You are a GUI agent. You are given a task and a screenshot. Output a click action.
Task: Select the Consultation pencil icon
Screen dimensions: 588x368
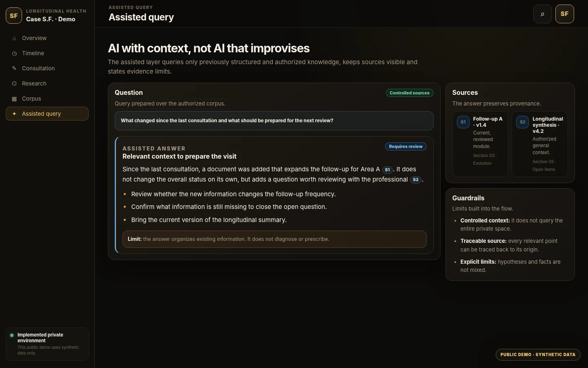point(14,68)
